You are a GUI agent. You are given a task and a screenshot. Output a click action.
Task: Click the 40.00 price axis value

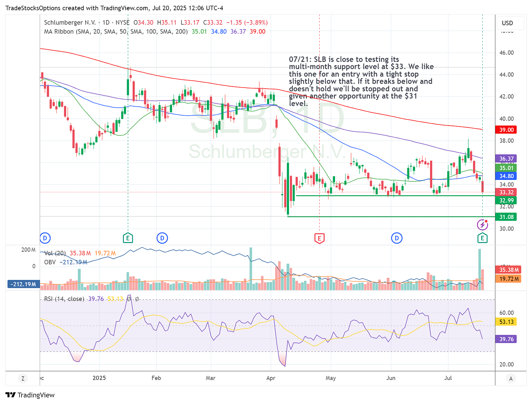tap(506, 119)
